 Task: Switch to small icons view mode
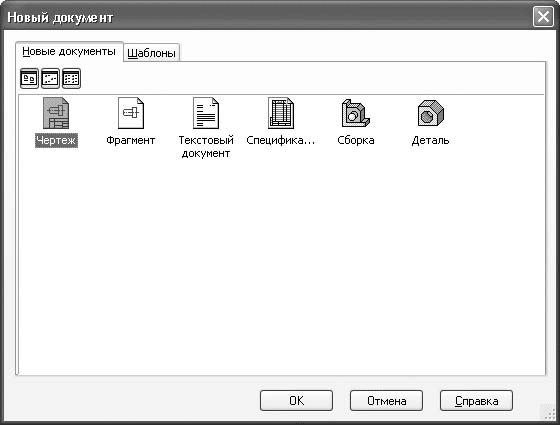point(50,78)
